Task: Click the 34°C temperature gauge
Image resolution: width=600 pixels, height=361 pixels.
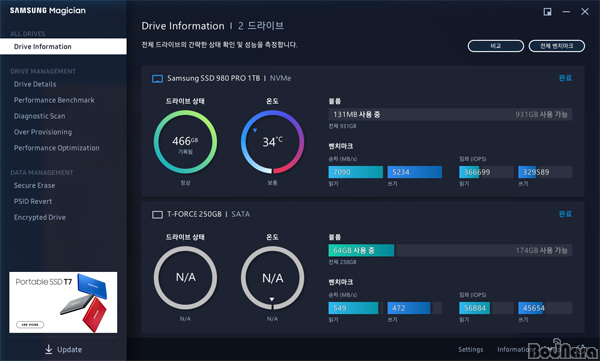Action: pyautogui.click(x=272, y=142)
